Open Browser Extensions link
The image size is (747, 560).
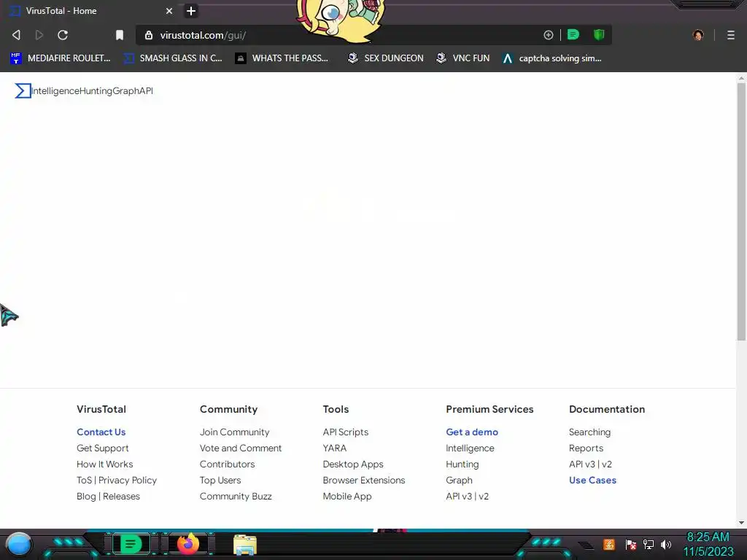[x=364, y=480]
